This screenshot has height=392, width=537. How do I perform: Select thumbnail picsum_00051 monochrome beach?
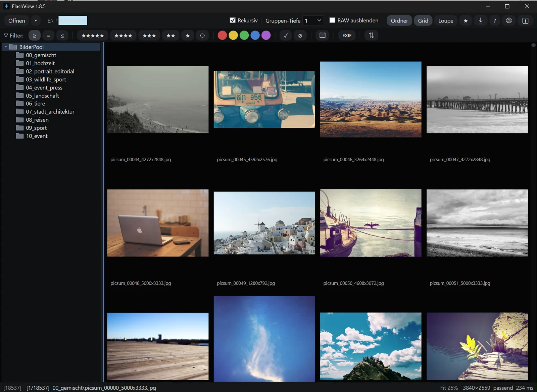(477, 223)
